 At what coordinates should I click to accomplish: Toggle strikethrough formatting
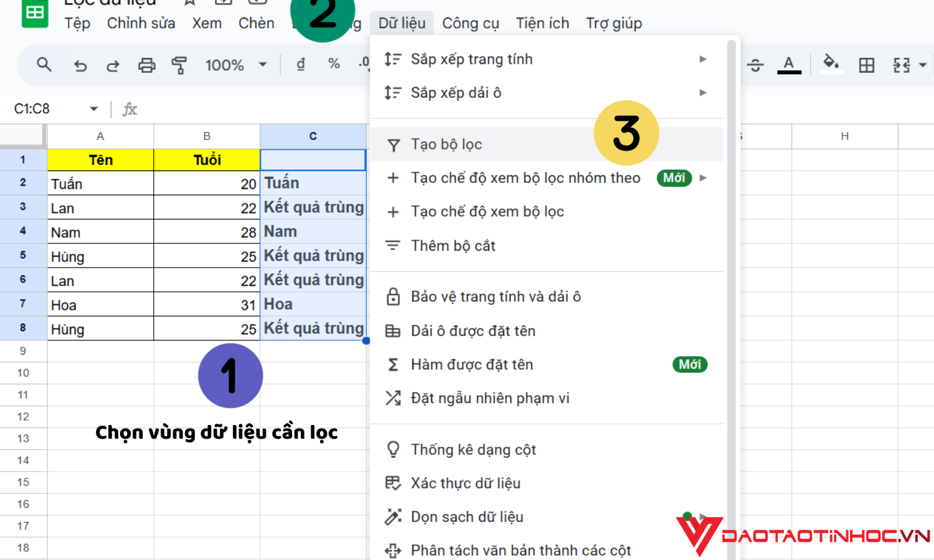pos(755,64)
